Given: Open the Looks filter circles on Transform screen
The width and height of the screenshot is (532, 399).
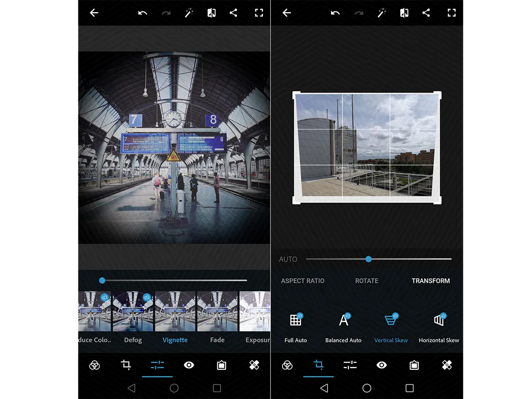Looking at the screenshot, I should tap(287, 365).
